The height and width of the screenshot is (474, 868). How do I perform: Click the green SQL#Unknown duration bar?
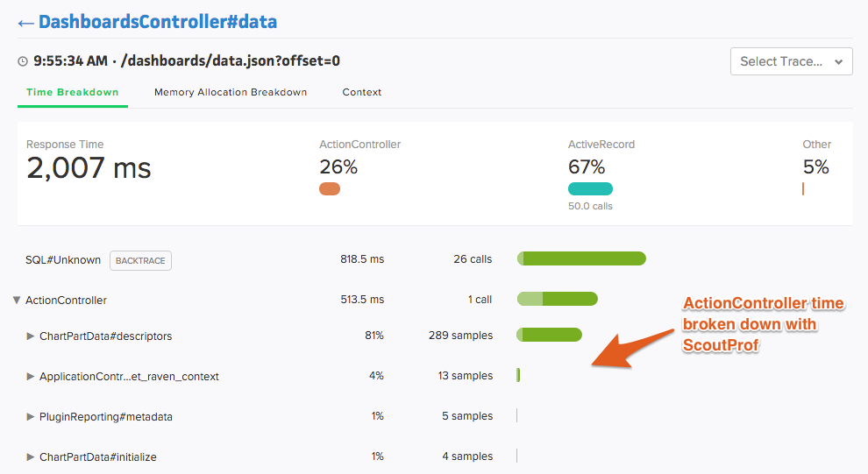coord(581,258)
